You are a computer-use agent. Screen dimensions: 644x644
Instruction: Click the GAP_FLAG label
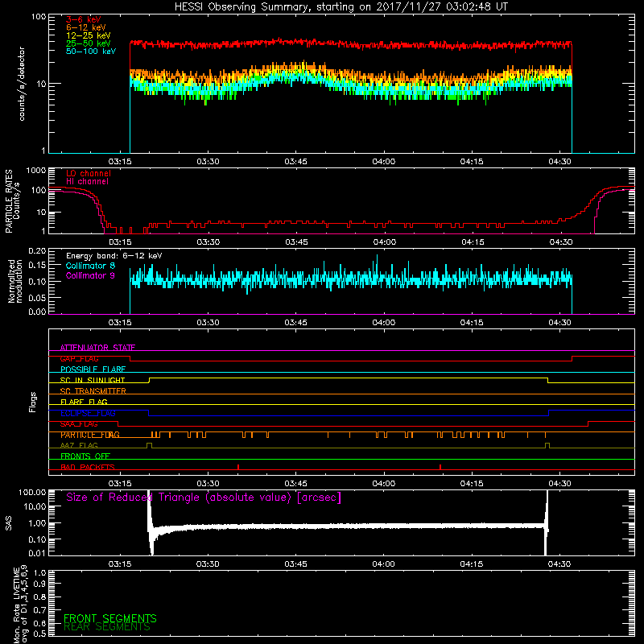click(80, 358)
